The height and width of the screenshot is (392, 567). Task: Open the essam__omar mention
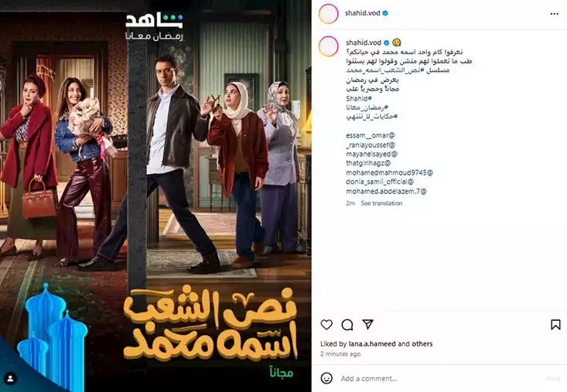[x=371, y=135]
